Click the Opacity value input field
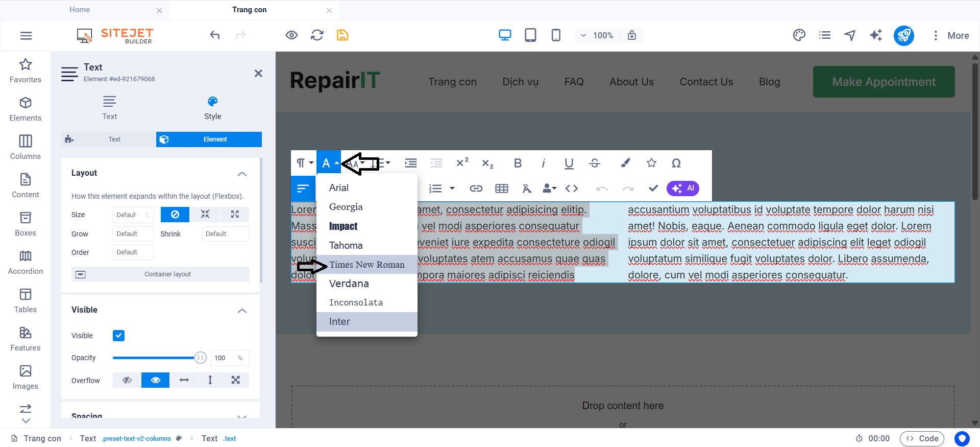This screenshot has height=447, width=980. (x=224, y=358)
